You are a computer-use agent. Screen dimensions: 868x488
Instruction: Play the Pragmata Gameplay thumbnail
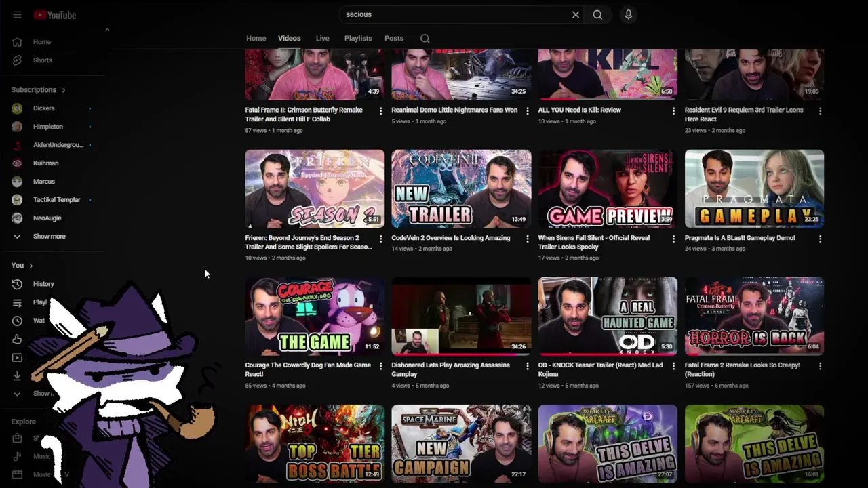pos(754,189)
